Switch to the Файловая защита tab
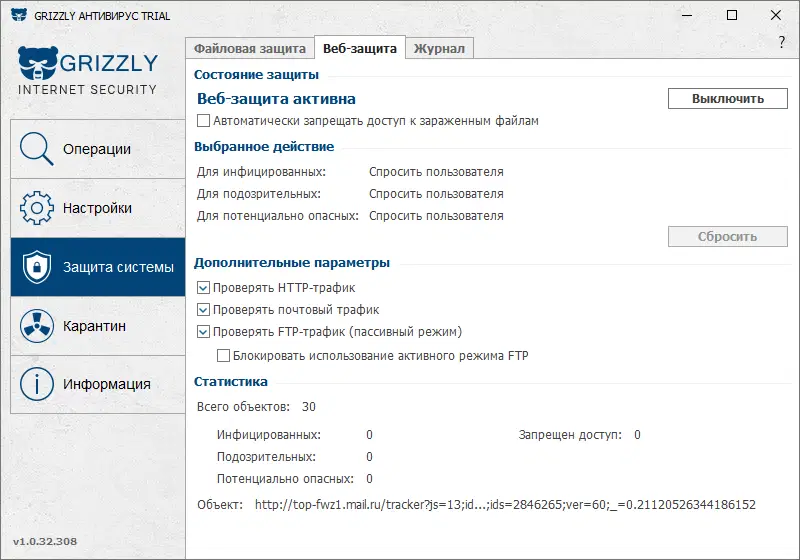 pyautogui.click(x=250, y=48)
